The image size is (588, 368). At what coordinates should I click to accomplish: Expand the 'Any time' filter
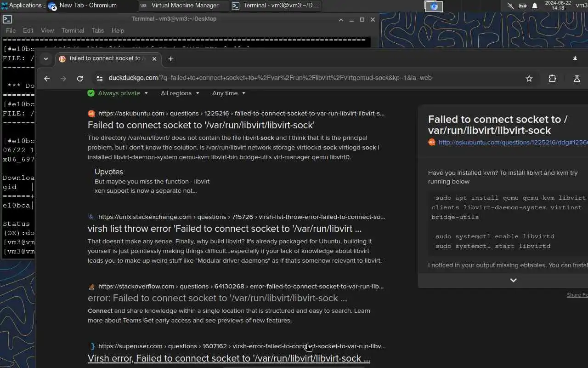coord(229,93)
